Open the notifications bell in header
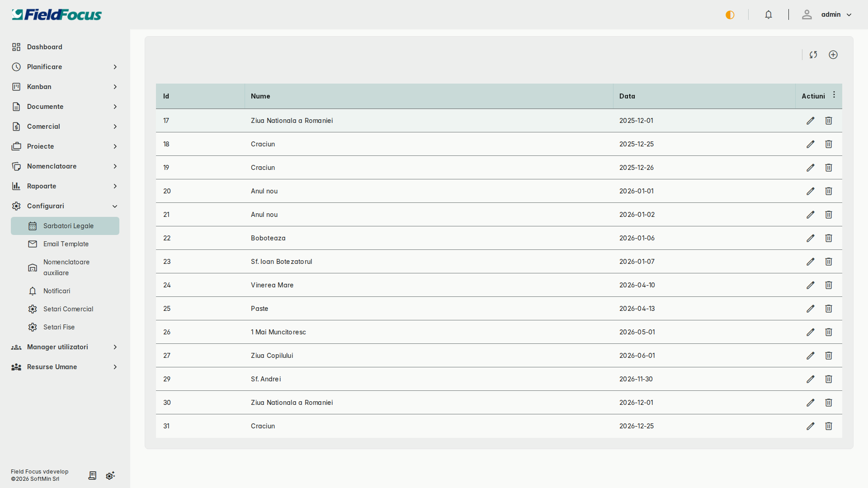 (769, 15)
